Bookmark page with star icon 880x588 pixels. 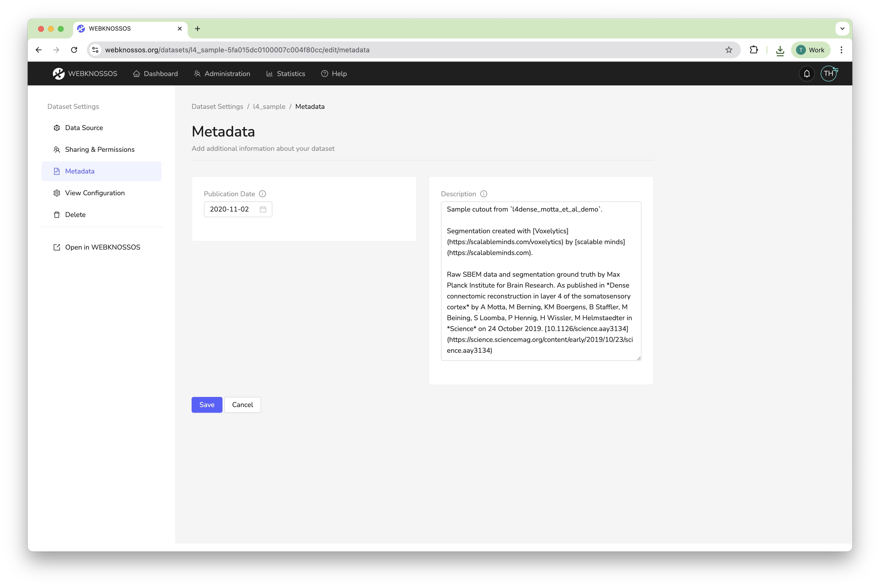click(x=728, y=50)
